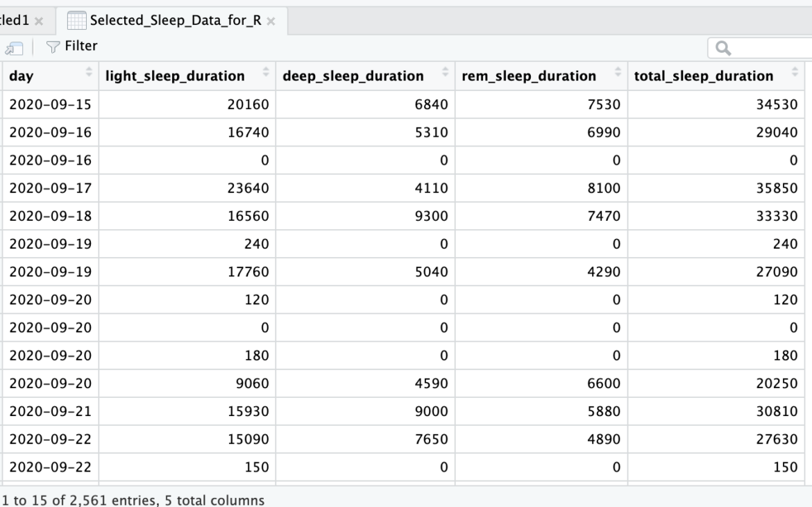This screenshot has height=507, width=812.
Task: Sort by light_sleep_duration column arrows
Action: (x=266, y=72)
